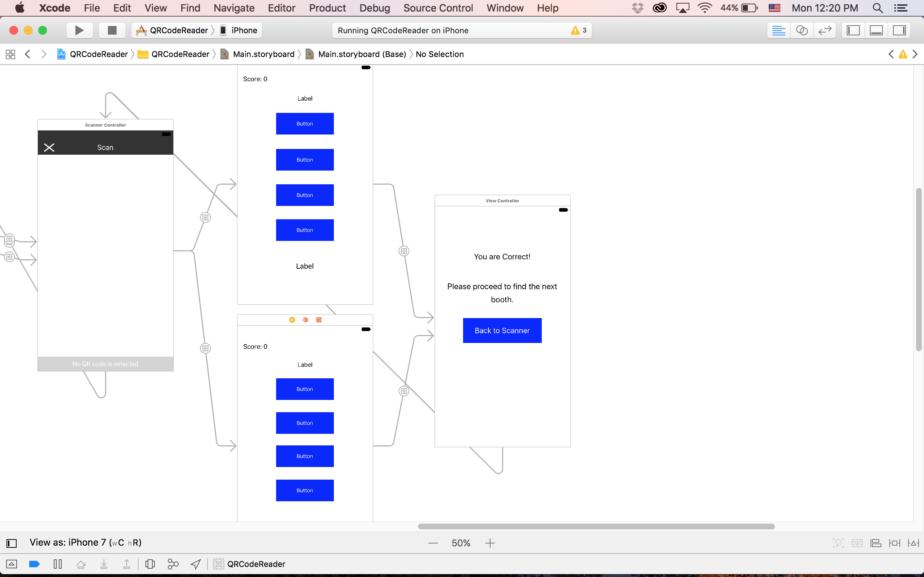
Task: Click the Simulate Location arrow icon
Action: tap(196, 564)
